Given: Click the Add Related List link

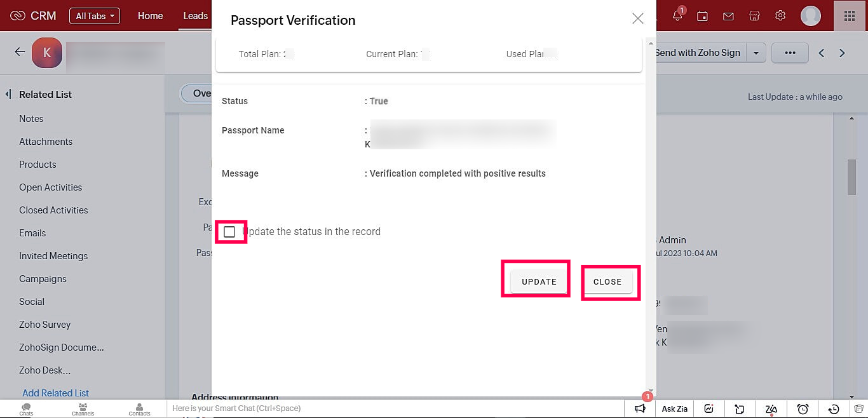Looking at the screenshot, I should coord(55,393).
